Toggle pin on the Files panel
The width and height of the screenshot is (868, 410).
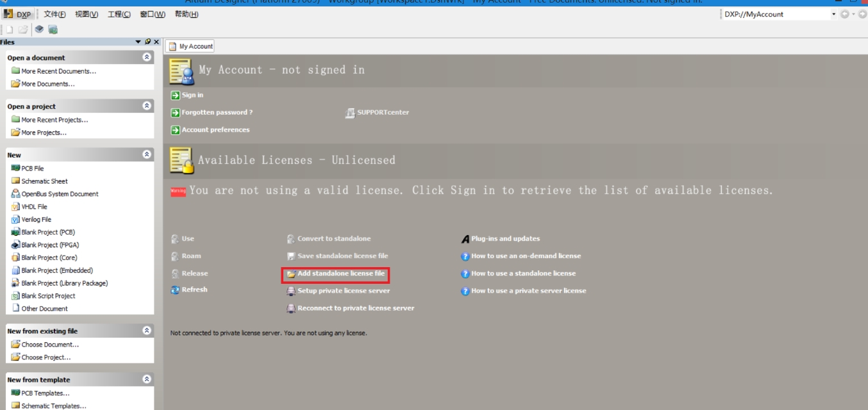[x=146, y=41]
